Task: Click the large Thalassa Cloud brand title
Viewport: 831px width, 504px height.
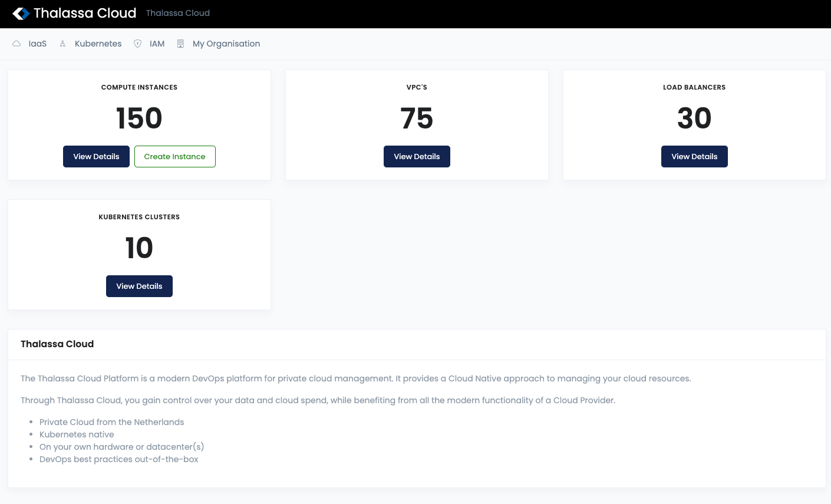Action: click(85, 13)
